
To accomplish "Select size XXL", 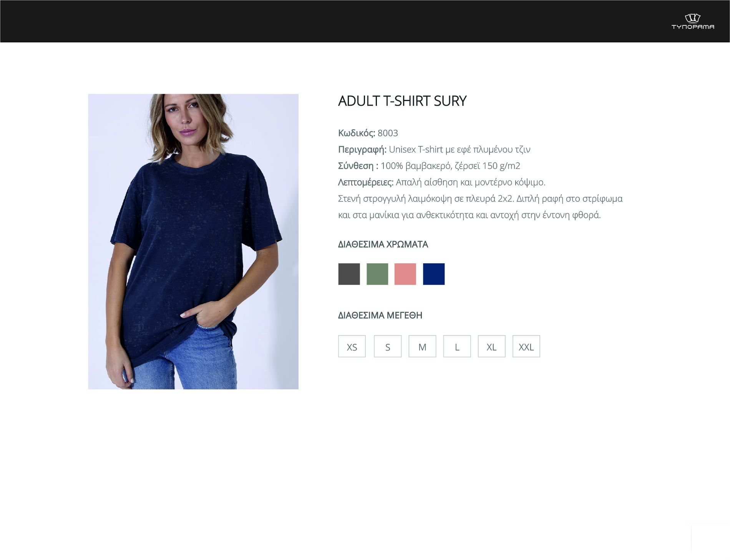I will pyautogui.click(x=526, y=346).
